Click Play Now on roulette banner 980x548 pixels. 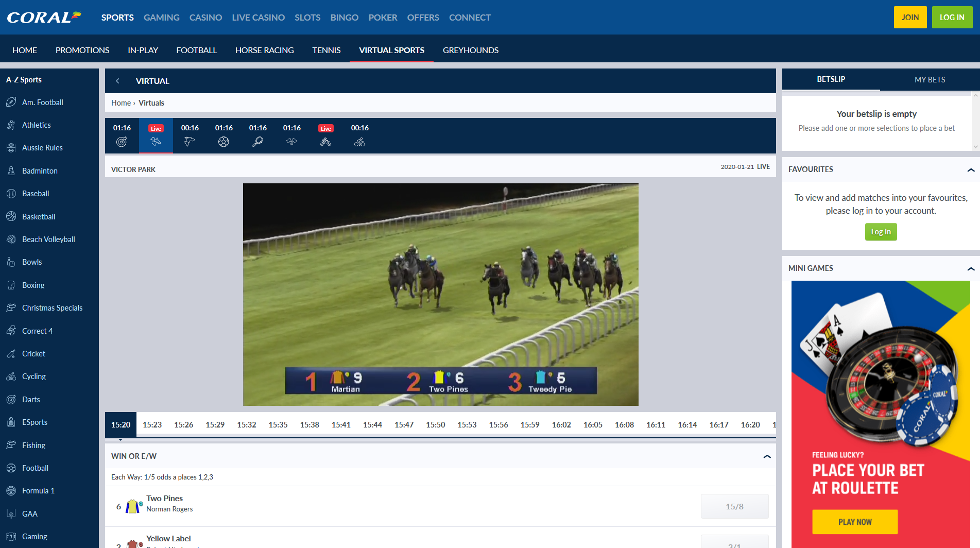[855, 522]
